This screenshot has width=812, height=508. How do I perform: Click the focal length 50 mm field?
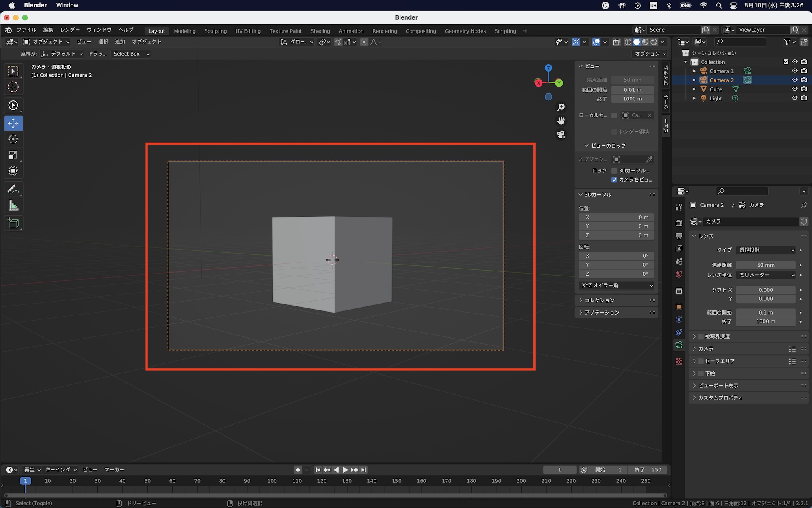click(x=766, y=265)
